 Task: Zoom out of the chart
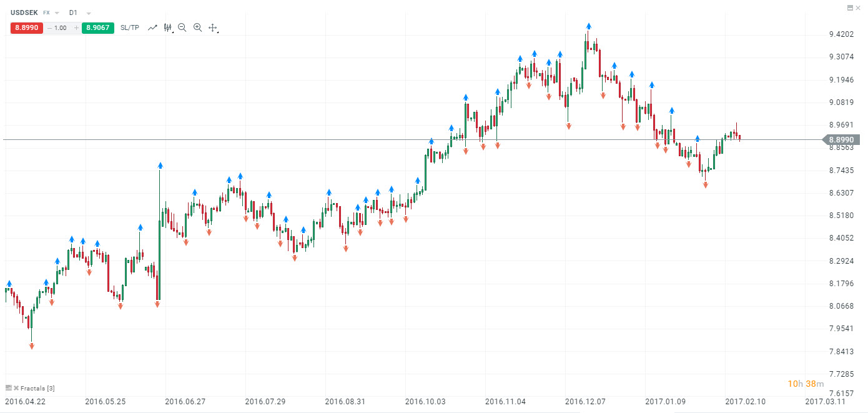point(182,27)
